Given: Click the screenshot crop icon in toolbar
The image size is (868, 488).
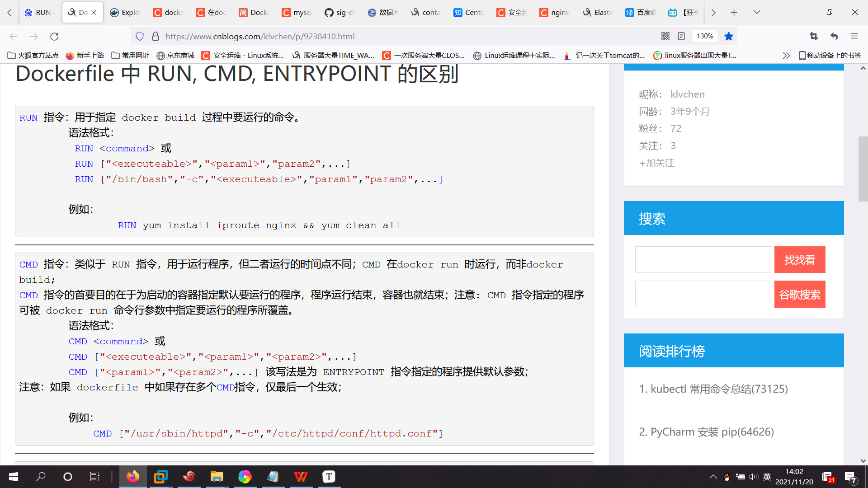Looking at the screenshot, I should point(814,36).
